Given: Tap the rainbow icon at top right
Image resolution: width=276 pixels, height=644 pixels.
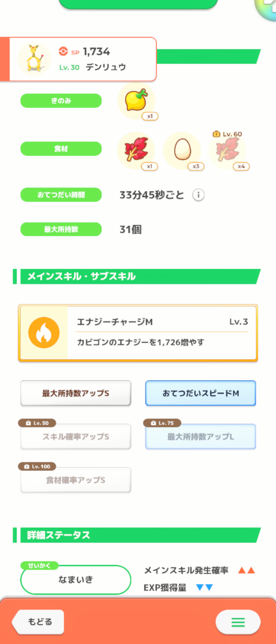Looking at the screenshot, I should 267,8.
